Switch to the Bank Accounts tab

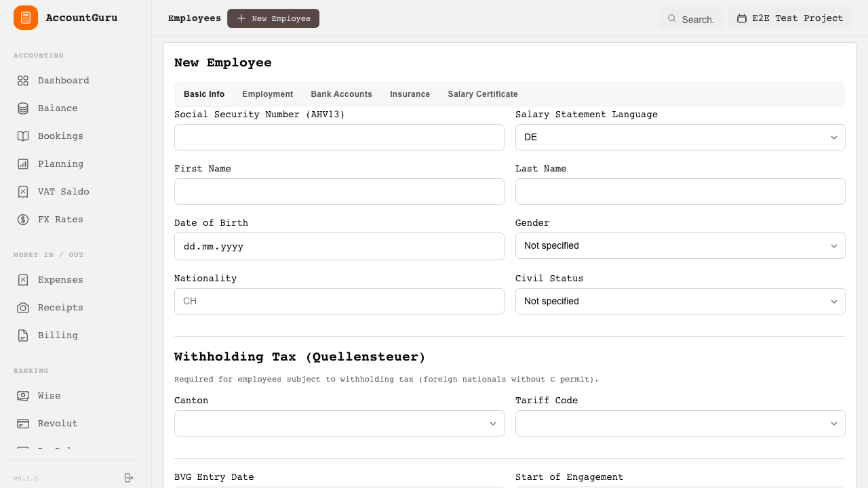(x=341, y=94)
